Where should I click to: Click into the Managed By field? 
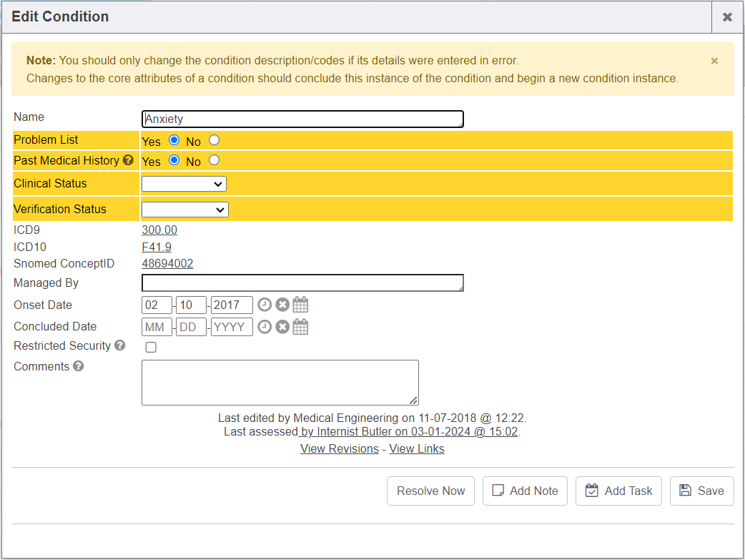click(x=302, y=283)
